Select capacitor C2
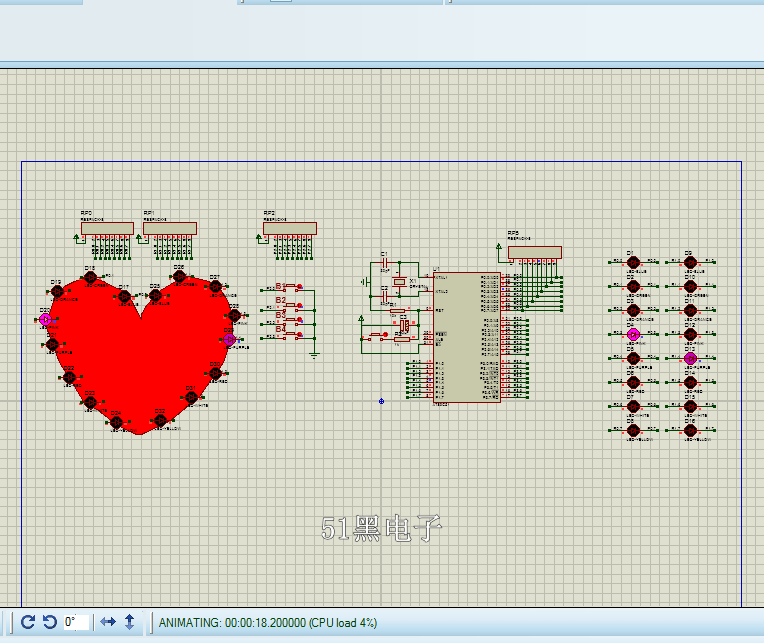 click(385, 296)
